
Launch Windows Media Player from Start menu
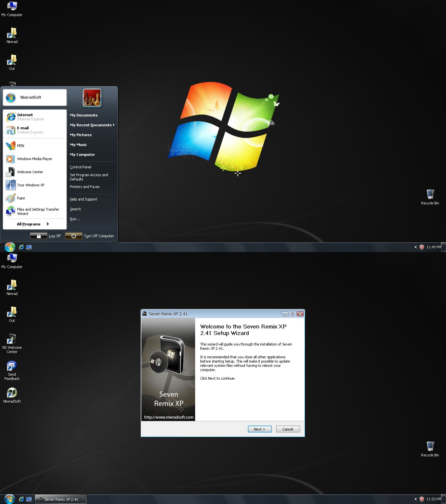click(x=35, y=159)
